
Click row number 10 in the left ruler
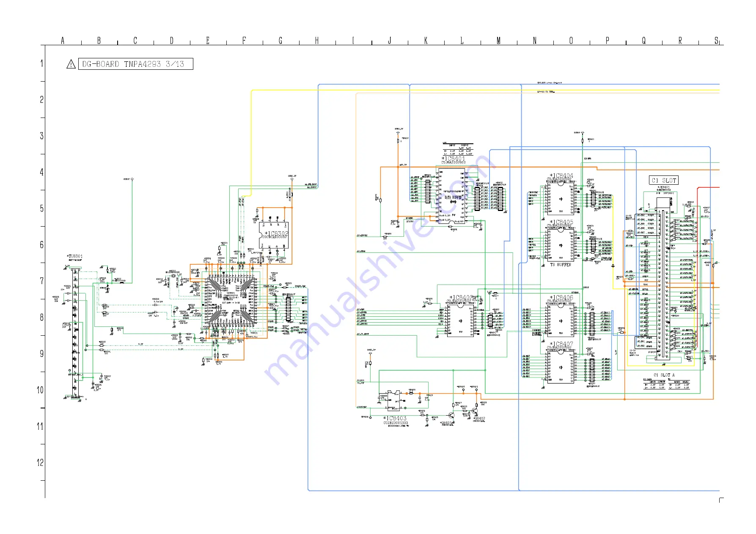point(40,390)
